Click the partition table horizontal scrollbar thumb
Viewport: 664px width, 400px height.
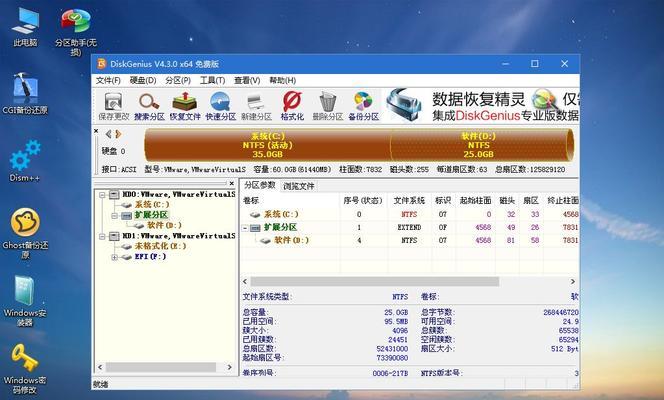click(x=375, y=281)
